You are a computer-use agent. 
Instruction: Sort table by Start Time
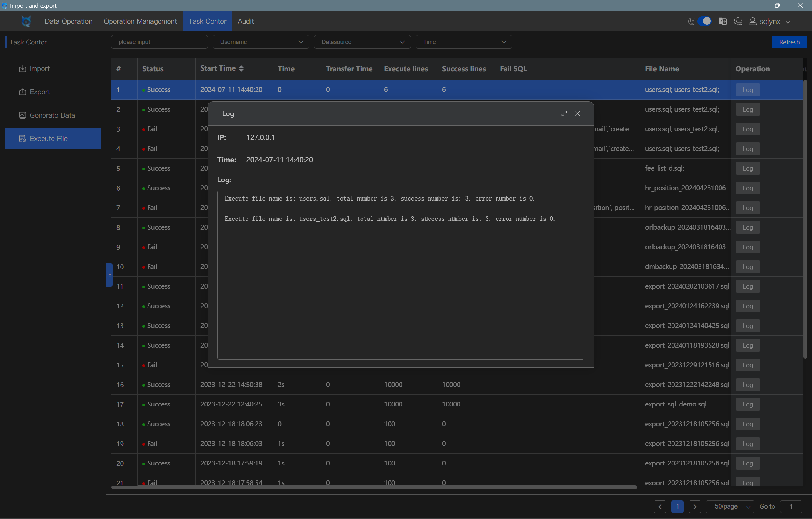pyautogui.click(x=241, y=69)
